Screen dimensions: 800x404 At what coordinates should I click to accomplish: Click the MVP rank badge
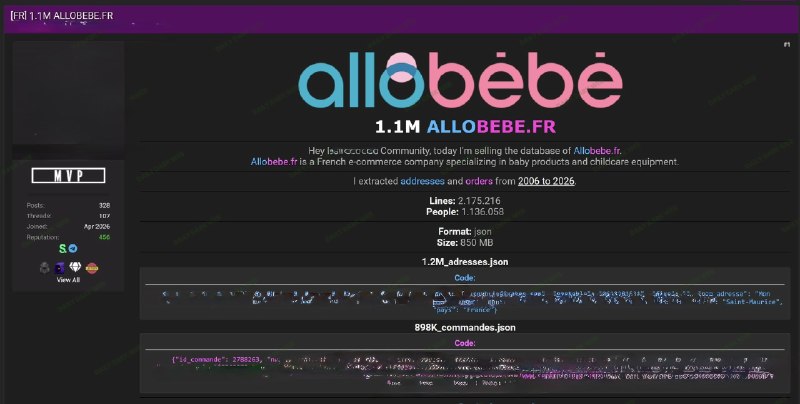coord(68,175)
